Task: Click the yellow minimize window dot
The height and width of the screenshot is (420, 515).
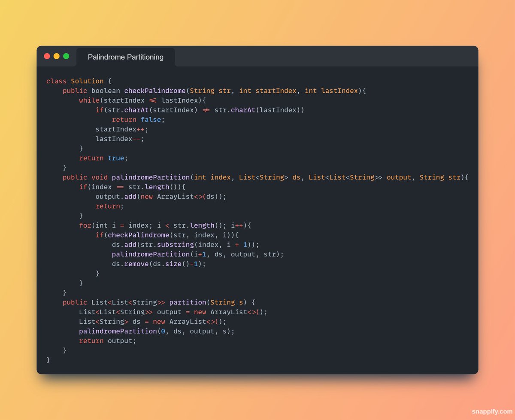Action: 56,56
